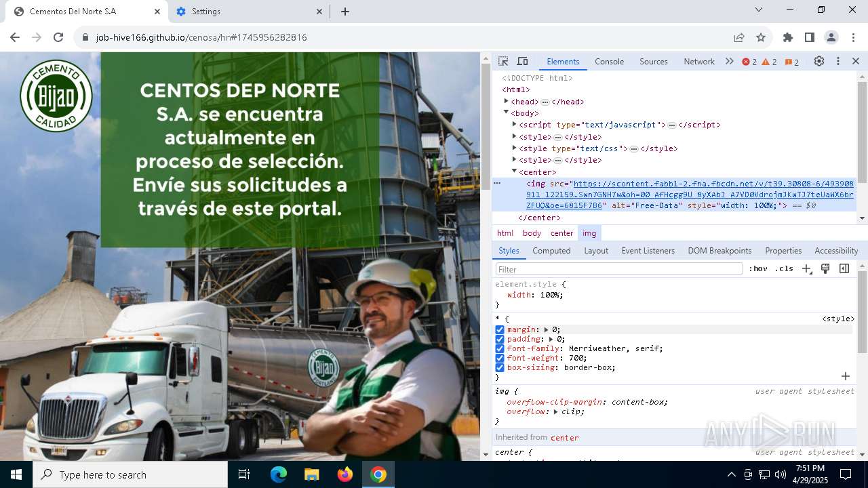Open the img src fbcdn URL link

tap(690, 195)
